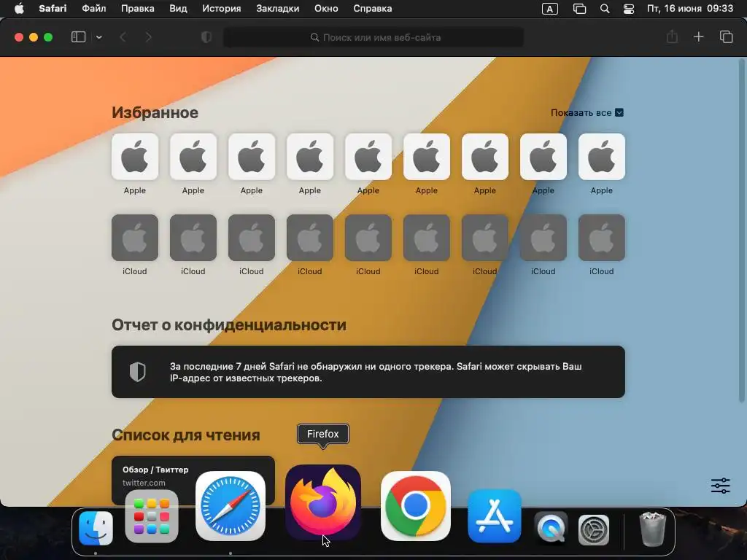Open the Файл menu
Screen dimensions: 747x560
(x=94, y=9)
